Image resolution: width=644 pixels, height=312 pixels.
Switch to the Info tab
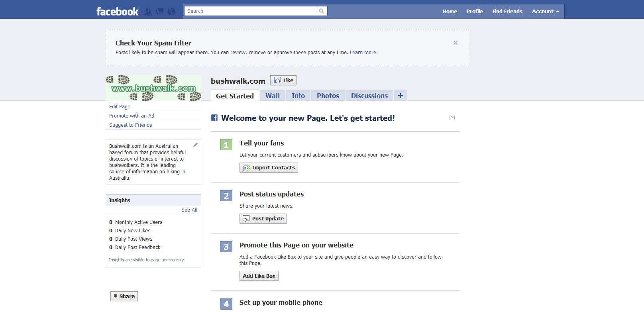[x=298, y=96]
